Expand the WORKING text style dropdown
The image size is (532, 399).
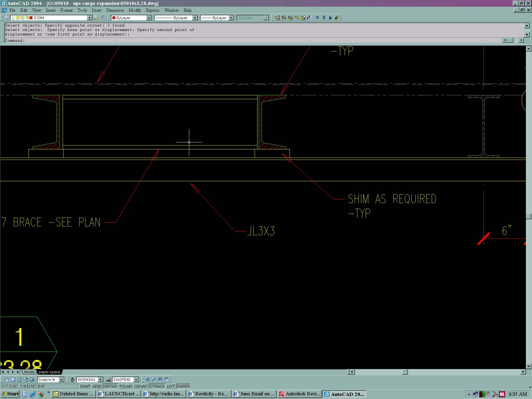tap(101, 380)
